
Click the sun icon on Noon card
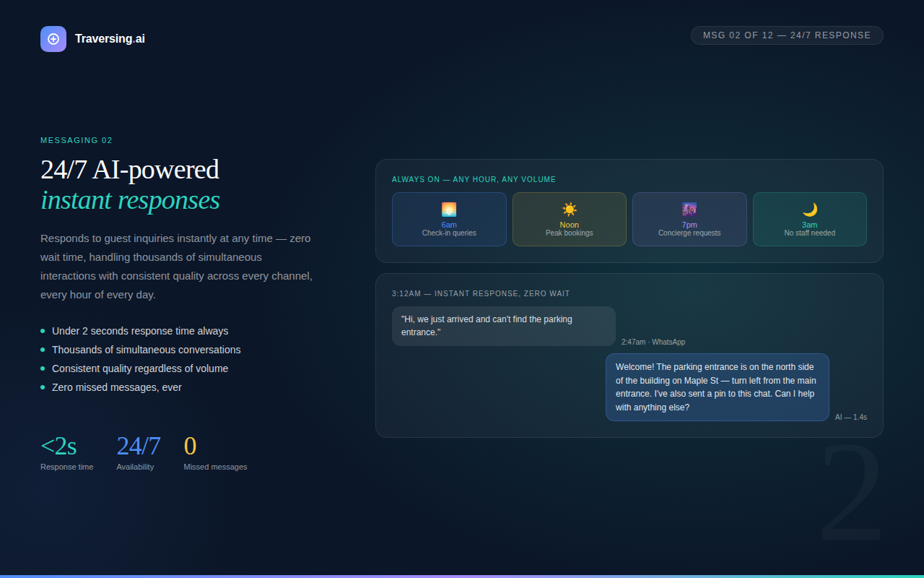570,210
